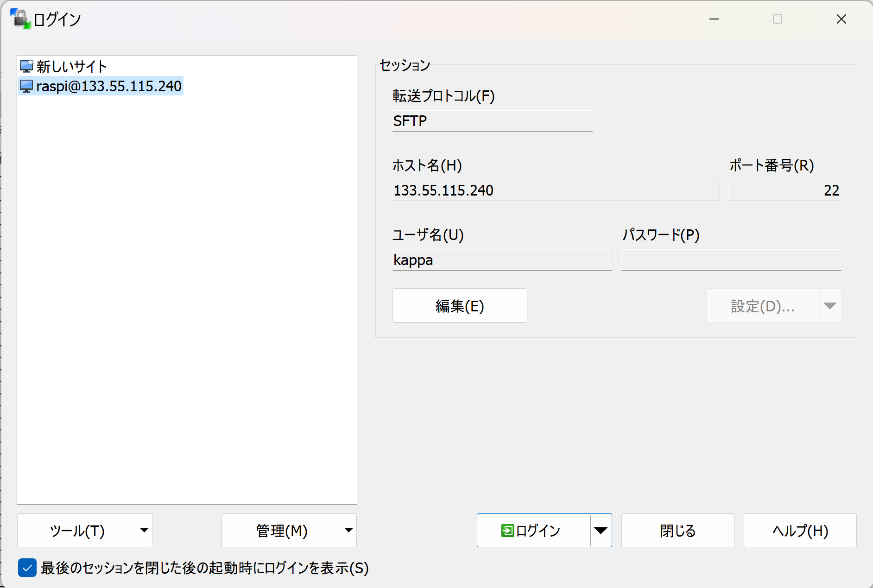This screenshot has height=588, width=873.
Task: Select the 新しいサイト entry
Action: pyautogui.click(x=71, y=66)
